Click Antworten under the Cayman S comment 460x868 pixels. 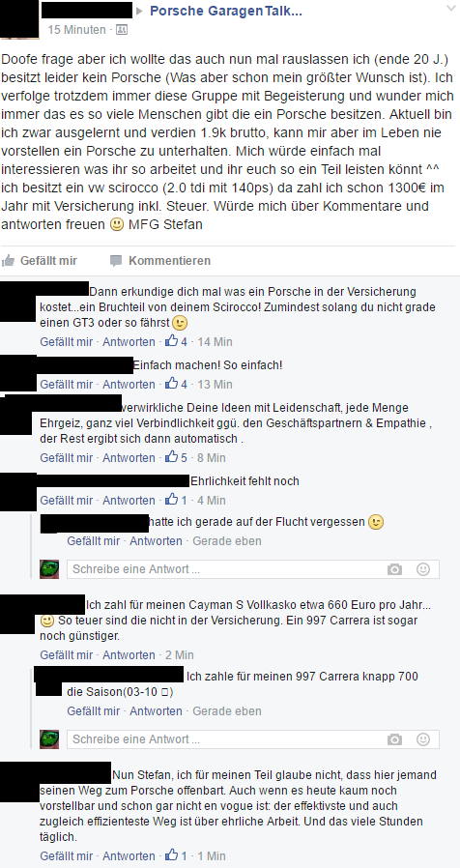click(129, 655)
